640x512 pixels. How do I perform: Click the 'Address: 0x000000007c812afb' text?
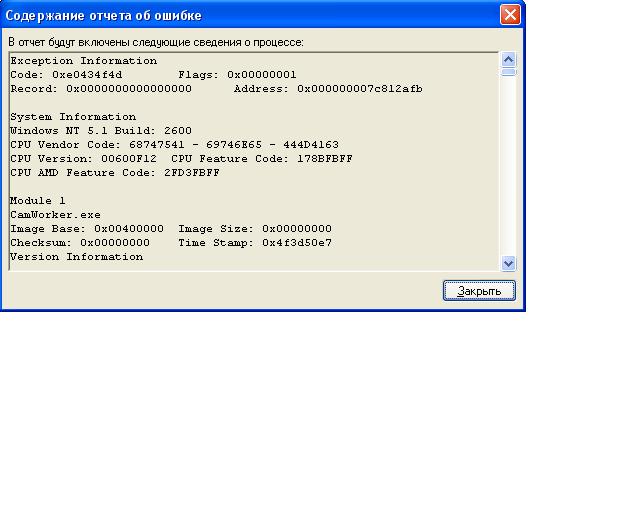(x=328, y=89)
